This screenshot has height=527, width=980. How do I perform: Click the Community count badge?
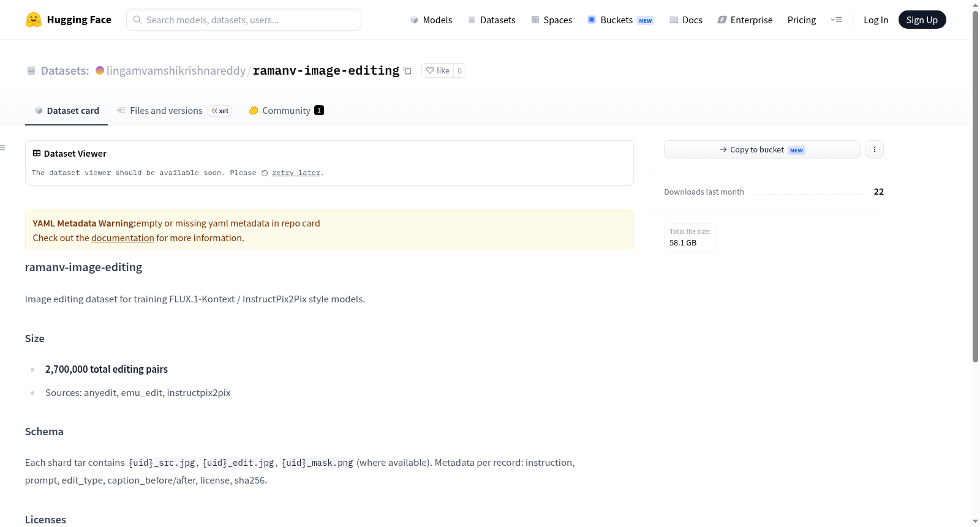click(x=319, y=110)
